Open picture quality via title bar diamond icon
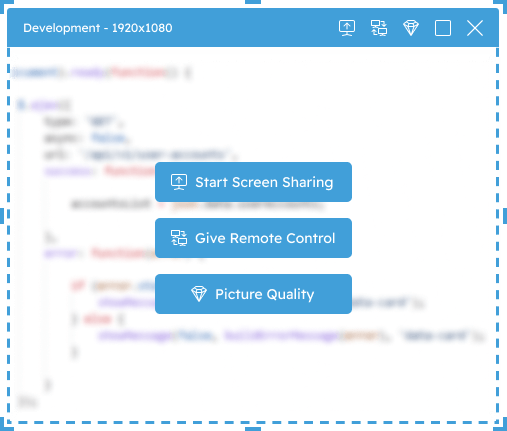The height and width of the screenshot is (431, 507). (411, 28)
